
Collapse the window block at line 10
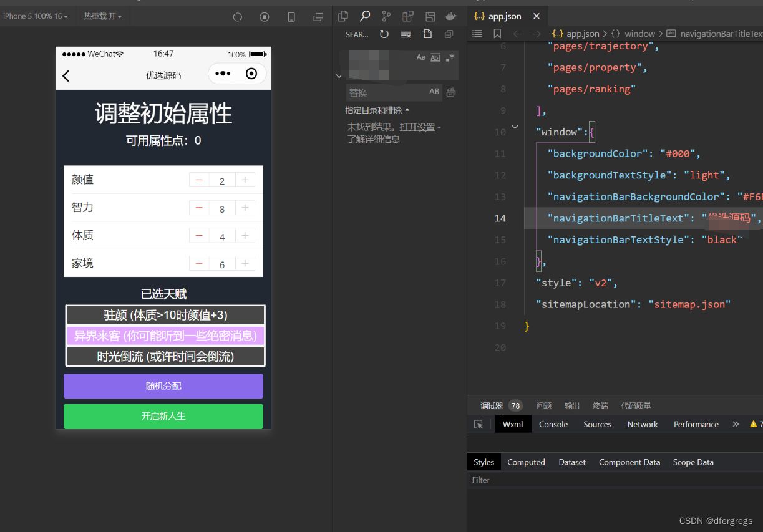click(515, 127)
